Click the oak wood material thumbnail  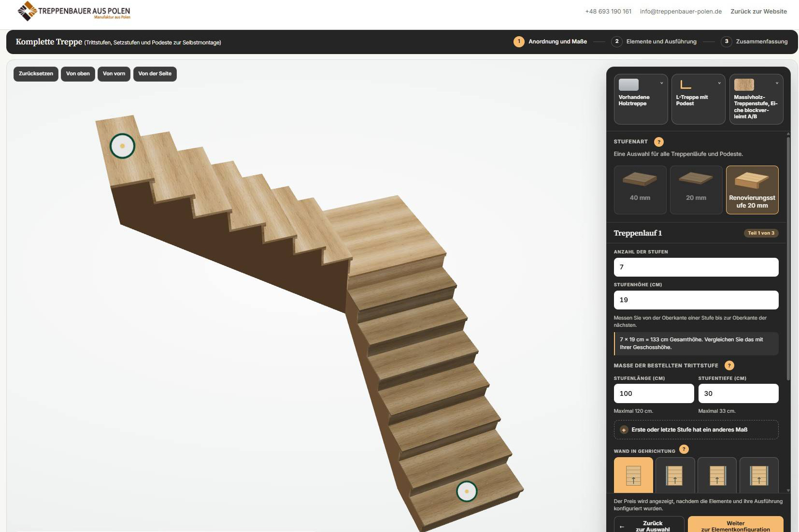pos(744,84)
